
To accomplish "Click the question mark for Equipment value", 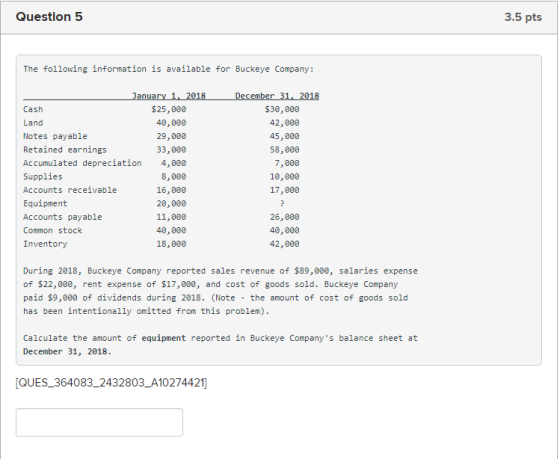I will 282,203.
